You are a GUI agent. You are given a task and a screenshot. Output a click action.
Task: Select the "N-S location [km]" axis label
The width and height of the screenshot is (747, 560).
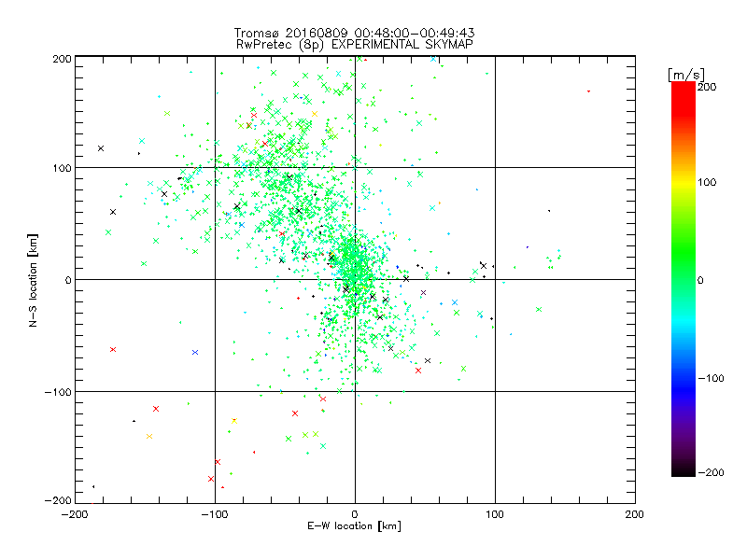33,281
